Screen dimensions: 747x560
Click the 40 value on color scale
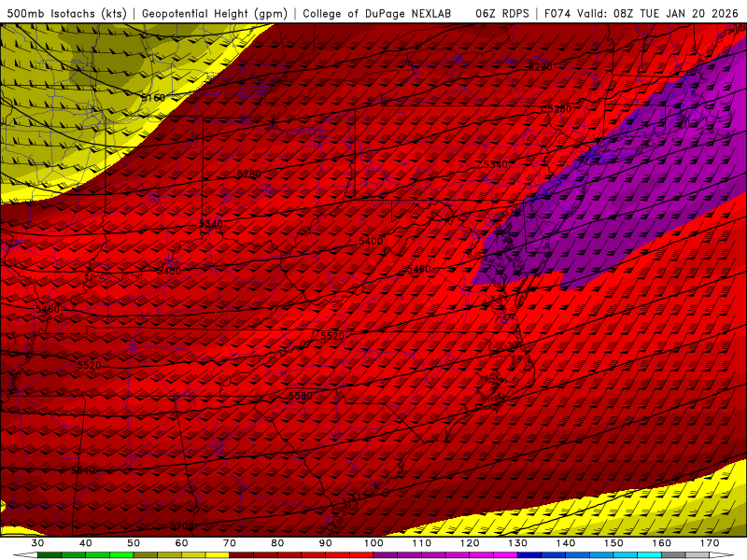pos(86,543)
